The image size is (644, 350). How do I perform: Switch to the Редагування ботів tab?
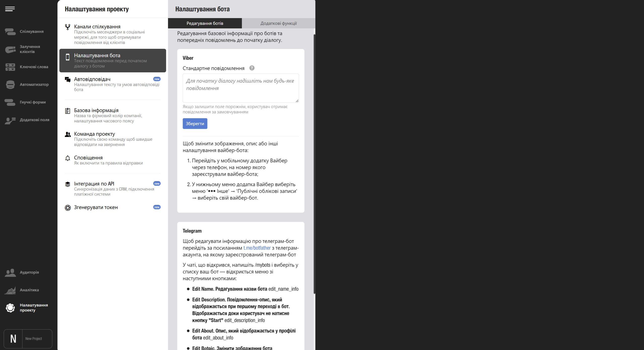pos(205,23)
